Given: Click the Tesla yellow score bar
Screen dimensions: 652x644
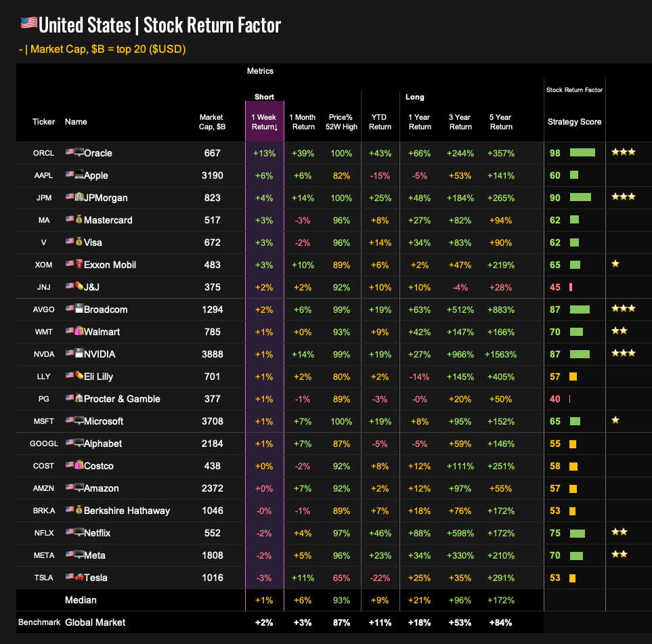Looking at the screenshot, I should click(572, 578).
